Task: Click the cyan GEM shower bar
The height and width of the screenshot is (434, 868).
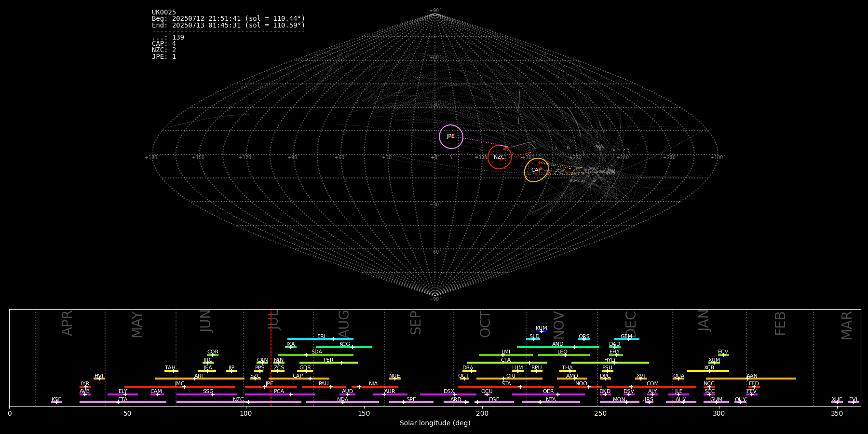Action: [626, 339]
